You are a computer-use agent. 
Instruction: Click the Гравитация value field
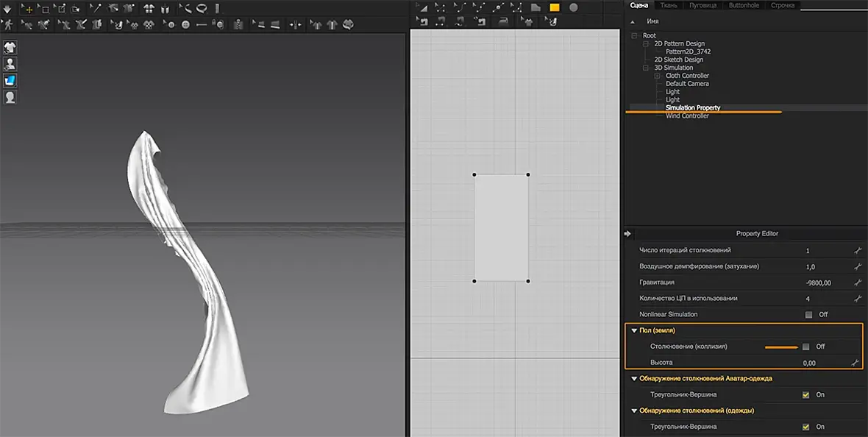[x=819, y=283]
